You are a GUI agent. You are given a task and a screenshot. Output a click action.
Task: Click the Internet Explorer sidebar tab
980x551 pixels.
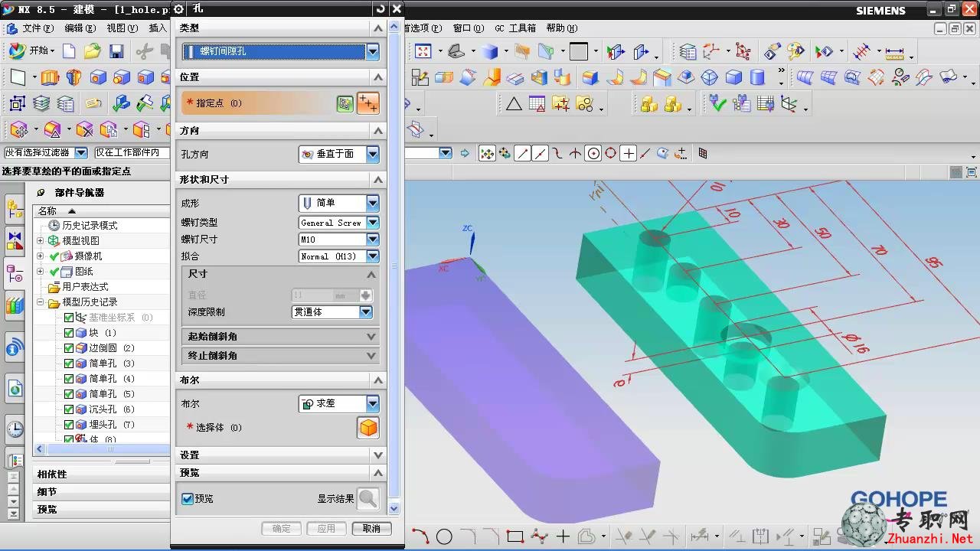15,389
